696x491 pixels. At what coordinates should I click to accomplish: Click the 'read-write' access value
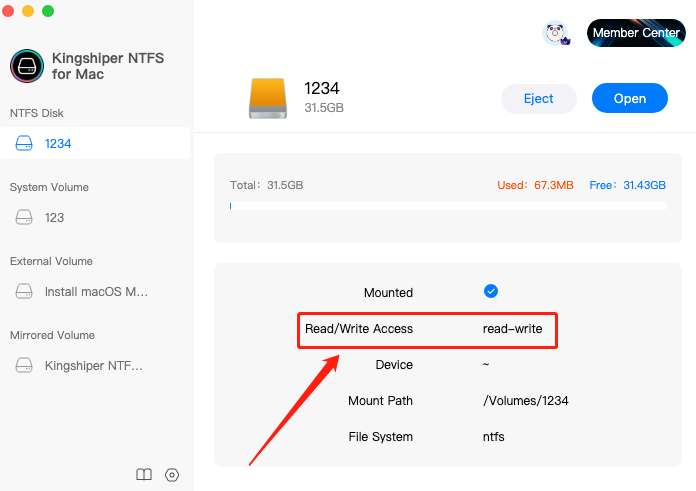coord(512,329)
